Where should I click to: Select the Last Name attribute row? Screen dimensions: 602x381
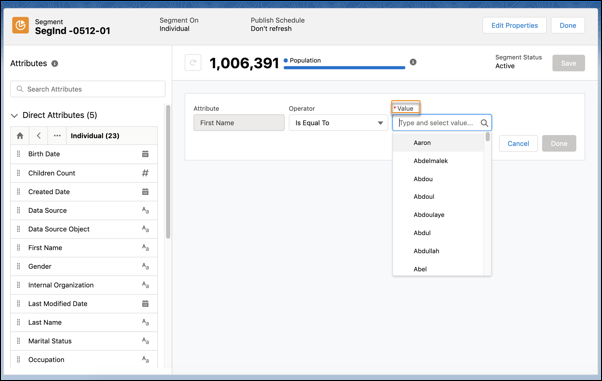(x=84, y=322)
